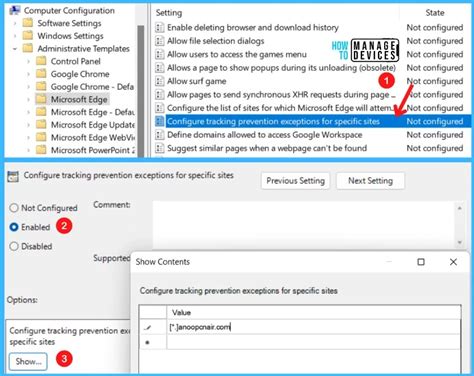The height and width of the screenshot is (376, 474).
Task: Collapse the Administrative Templates tree node
Action: pos(15,49)
